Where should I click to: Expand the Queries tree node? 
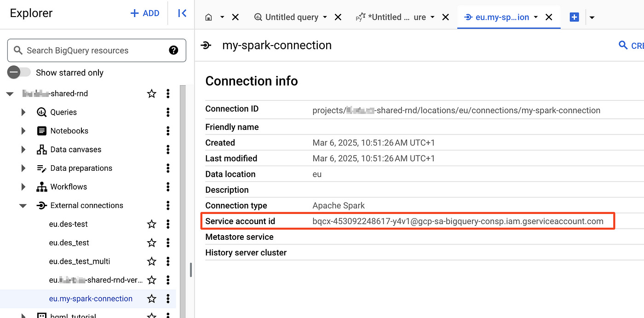pyautogui.click(x=24, y=112)
